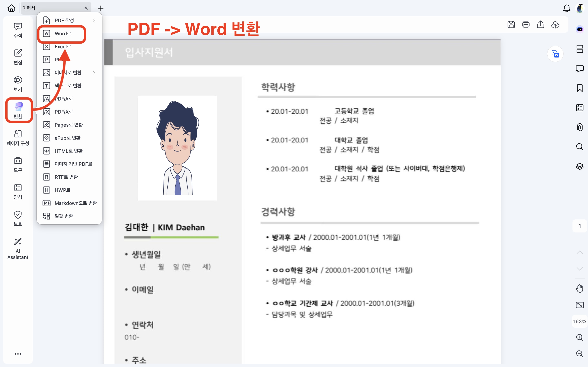Image resolution: width=588 pixels, height=367 pixels.
Task: Choose HWP로 from the convert menu
Action: pos(62,190)
